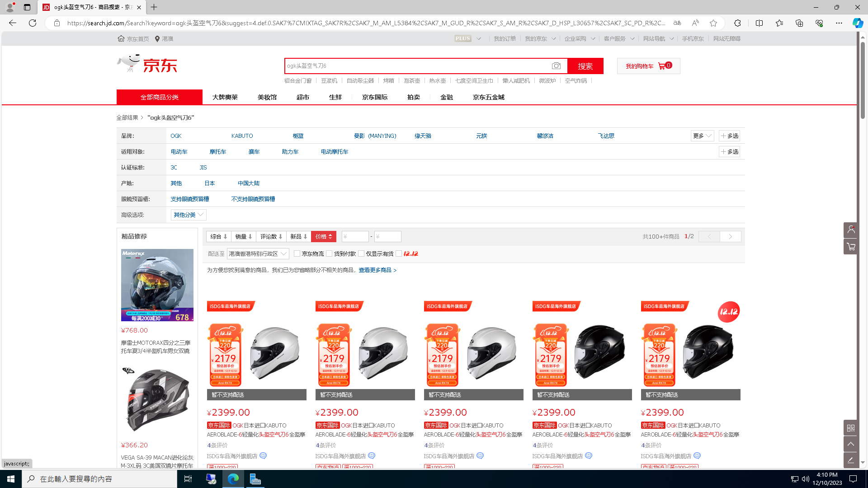Go to 大牌奥莱 nav item
868x488 pixels.
pyautogui.click(x=225, y=97)
